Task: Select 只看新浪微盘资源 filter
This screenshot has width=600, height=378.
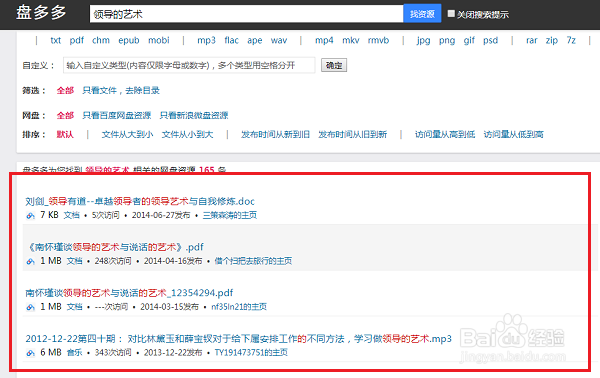Action: pyautogui.click(x=194, y=115)
